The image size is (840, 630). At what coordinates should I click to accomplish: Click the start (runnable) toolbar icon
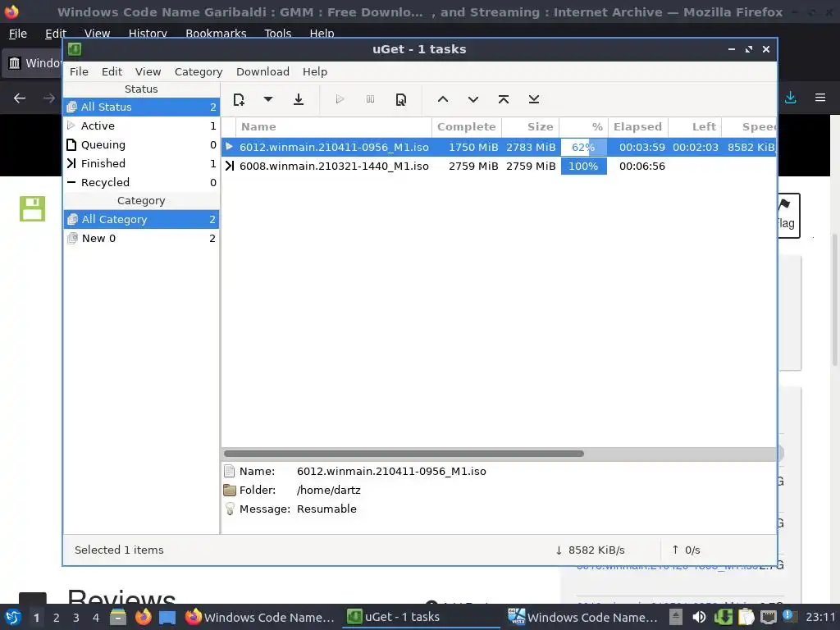[x=339, y=99]
